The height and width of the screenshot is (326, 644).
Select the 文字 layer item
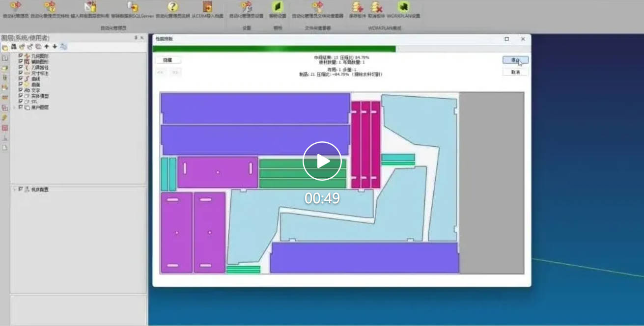[36, 90]
